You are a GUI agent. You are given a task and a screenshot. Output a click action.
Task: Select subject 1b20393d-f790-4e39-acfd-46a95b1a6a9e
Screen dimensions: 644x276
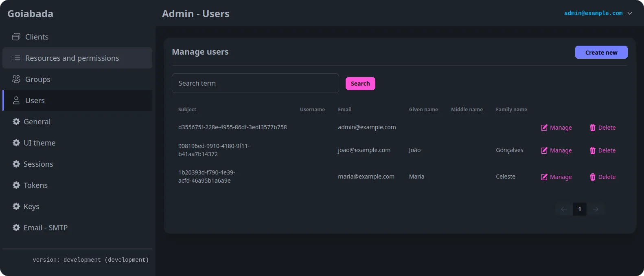pos(207,177)
